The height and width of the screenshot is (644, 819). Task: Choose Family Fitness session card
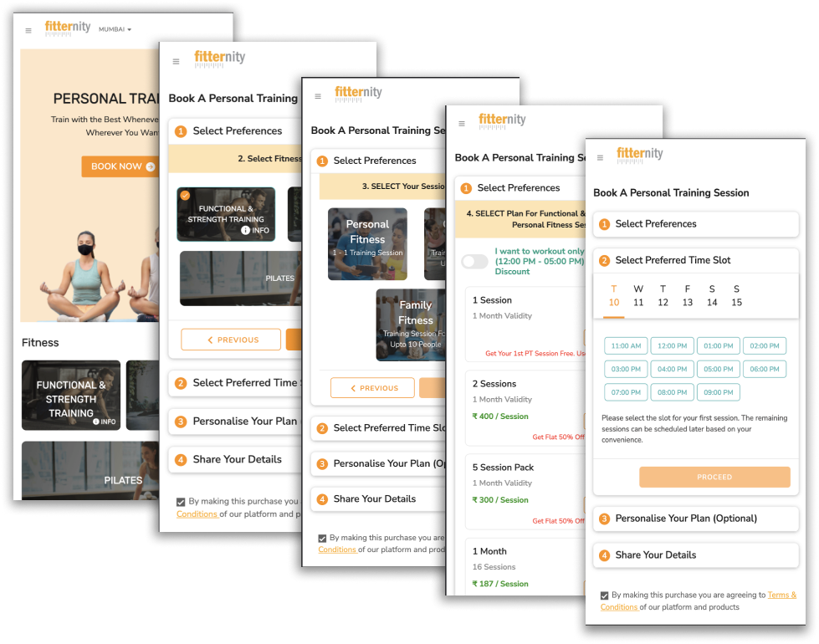pos(411,325)
